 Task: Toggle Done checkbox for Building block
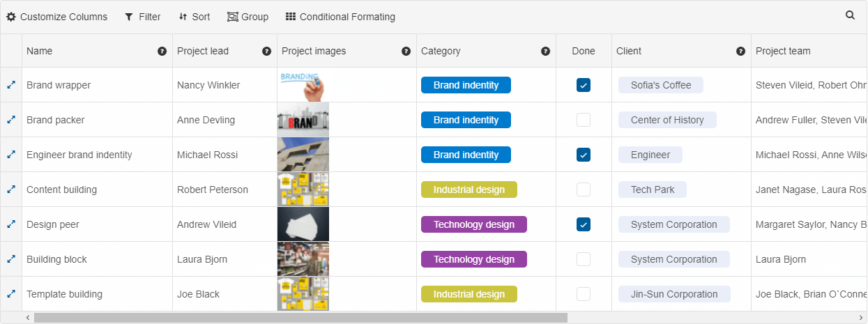click(584, 259)
